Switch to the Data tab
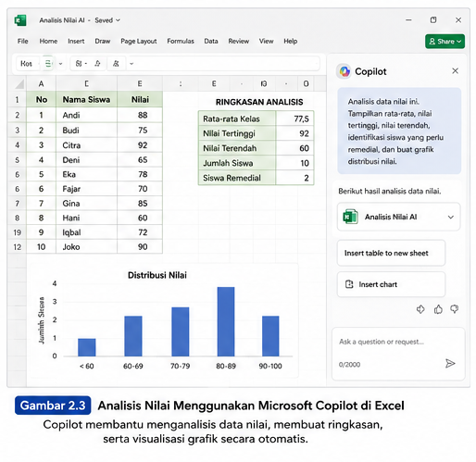The height and width of the screenshot is (462, 476). point(211,41)
